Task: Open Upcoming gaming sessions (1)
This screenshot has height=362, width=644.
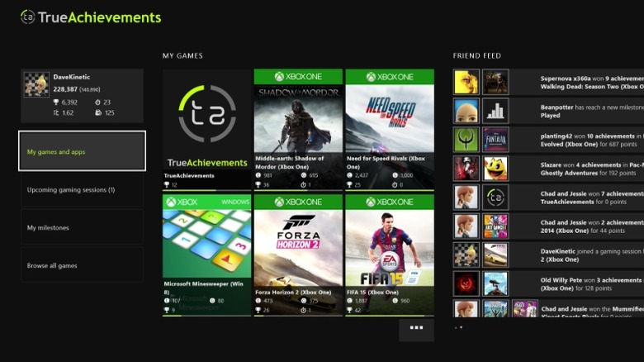Action: click(82, 189)
